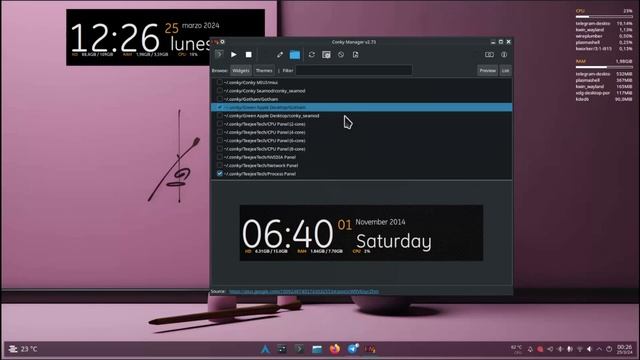Enable the CPU Panel (4-core) checkbox

pos(220,132)
